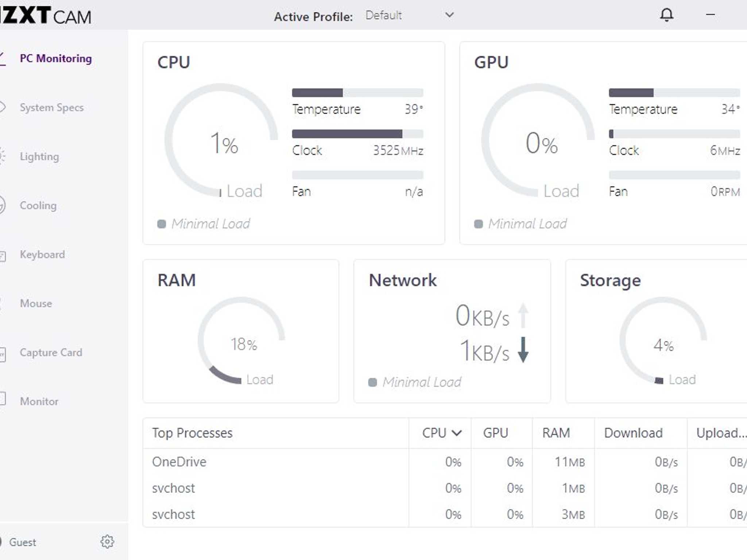Click the network upload arrow icon
Screen dimensions: 747x560
tap(523, 315)
